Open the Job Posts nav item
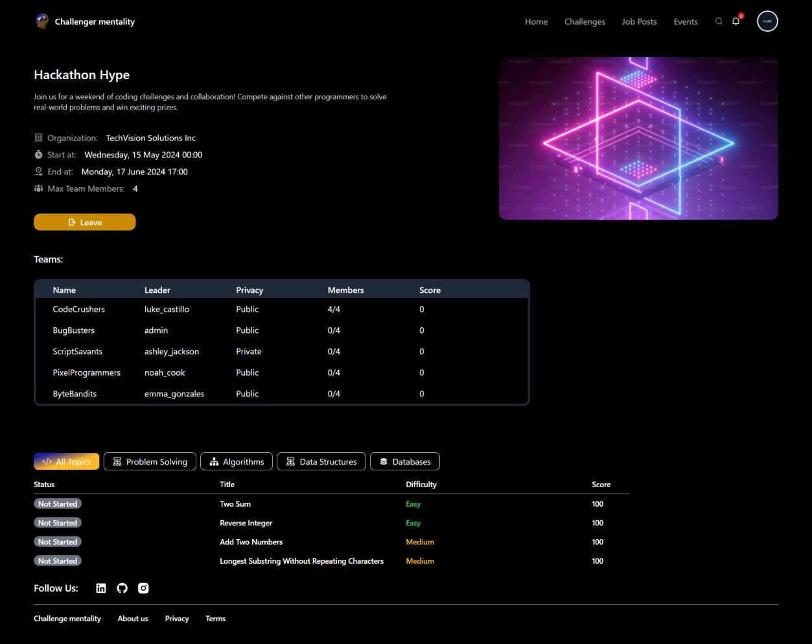This screenshot has width=812, height=644. (x=639, y=21)
